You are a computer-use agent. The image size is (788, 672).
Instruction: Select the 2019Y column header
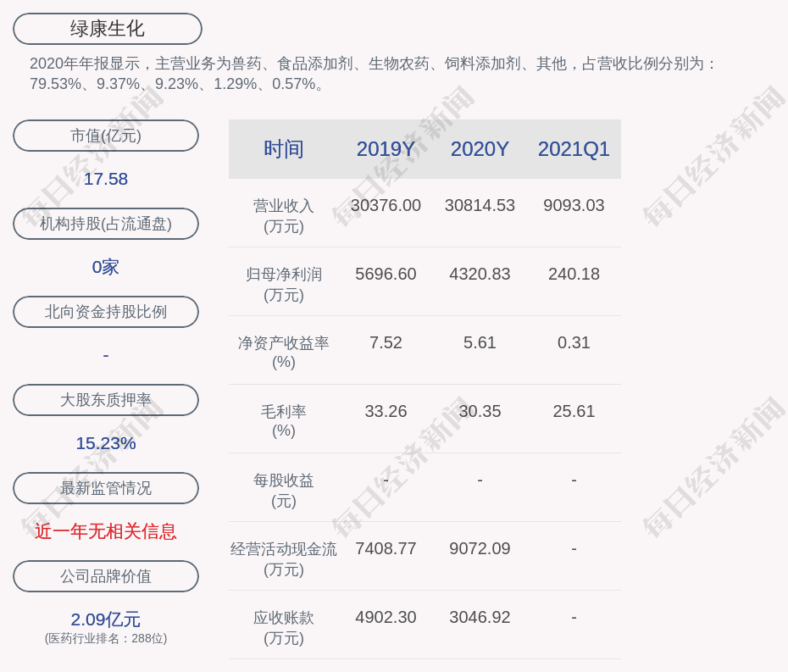386,149
